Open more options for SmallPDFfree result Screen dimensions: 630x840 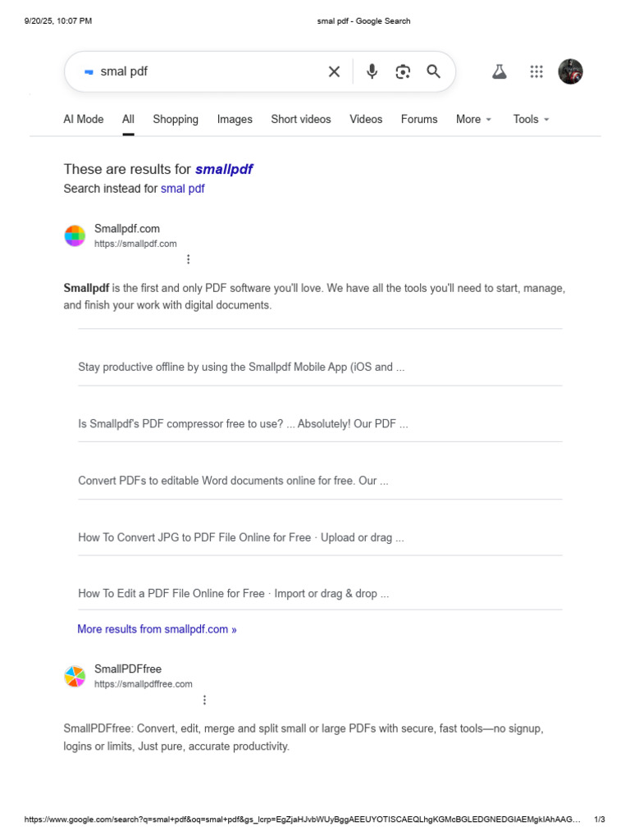204,700
